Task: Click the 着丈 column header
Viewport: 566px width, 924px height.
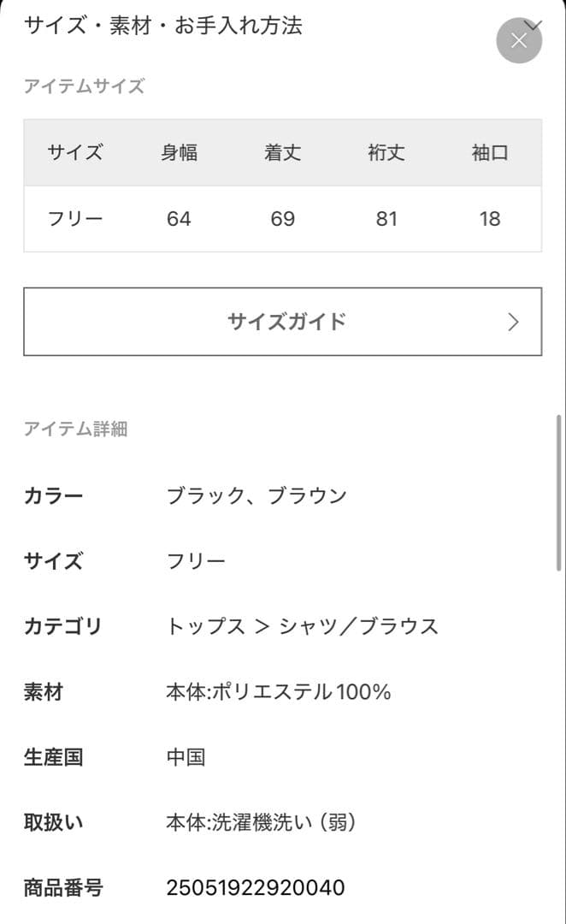Action: point(283,152)
